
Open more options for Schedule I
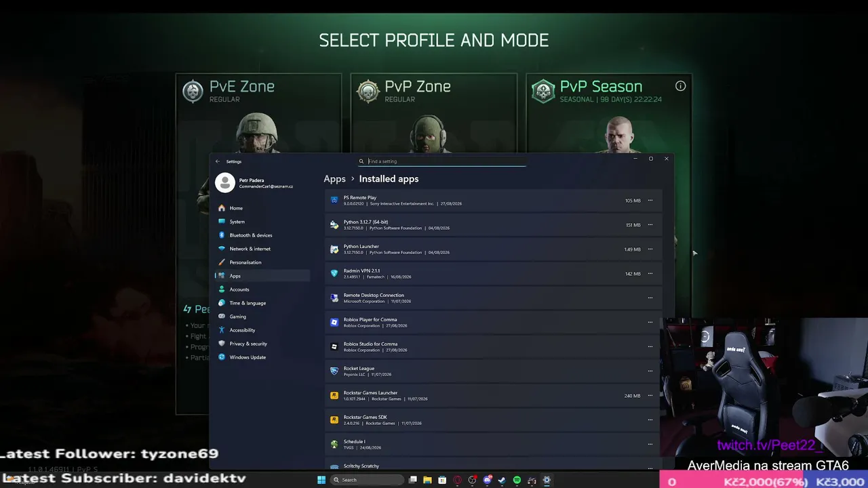pyautogui.click(x=650, y=445)
